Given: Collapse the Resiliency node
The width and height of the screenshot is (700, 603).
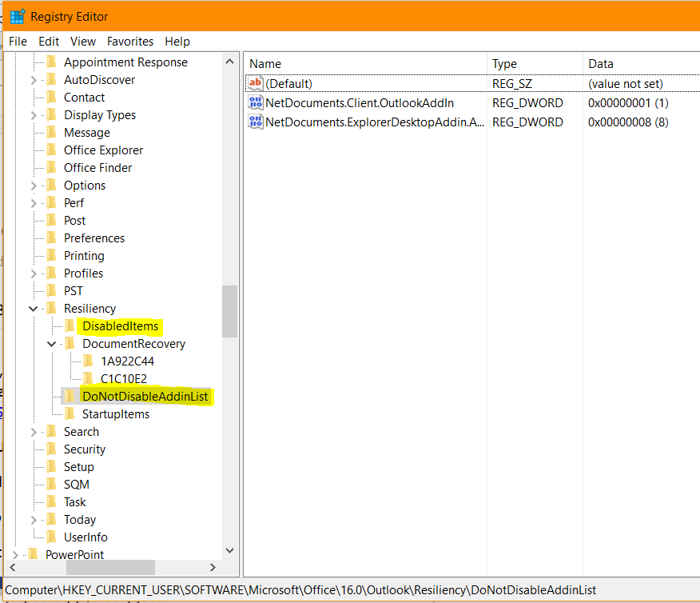Looking at the screenshot, I should click(34, 308).
